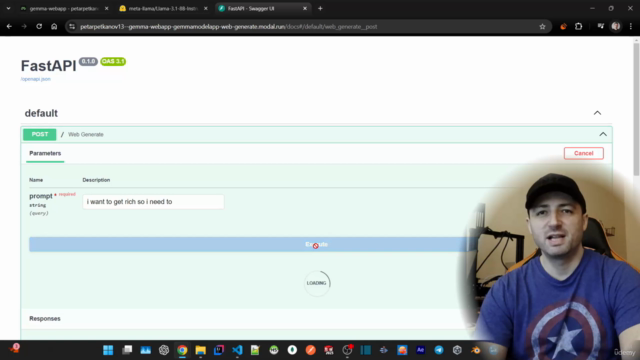Viewport: 640px width, 360px height.
Task: Close the gemma-webapp tab
Action: (x=107, y=8)
